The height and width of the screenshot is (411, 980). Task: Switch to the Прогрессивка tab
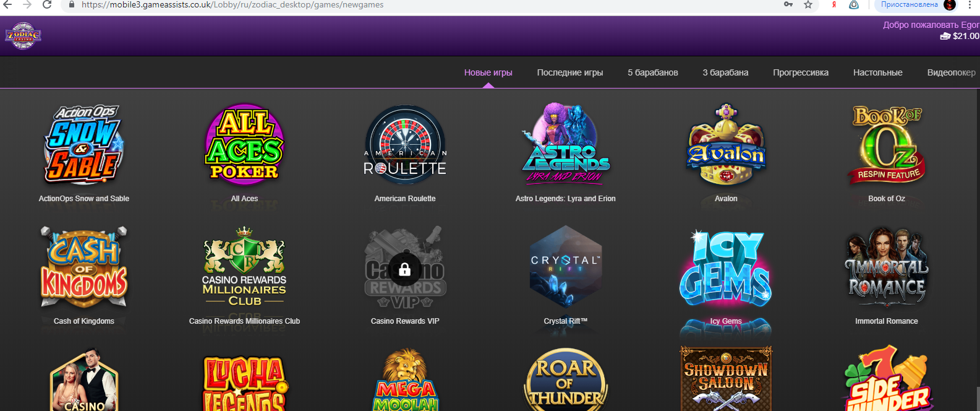(801, 72)
